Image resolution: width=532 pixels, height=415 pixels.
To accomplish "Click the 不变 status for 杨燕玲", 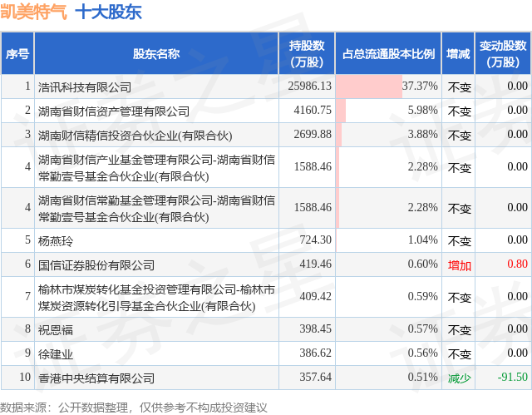I will [460, 241].
